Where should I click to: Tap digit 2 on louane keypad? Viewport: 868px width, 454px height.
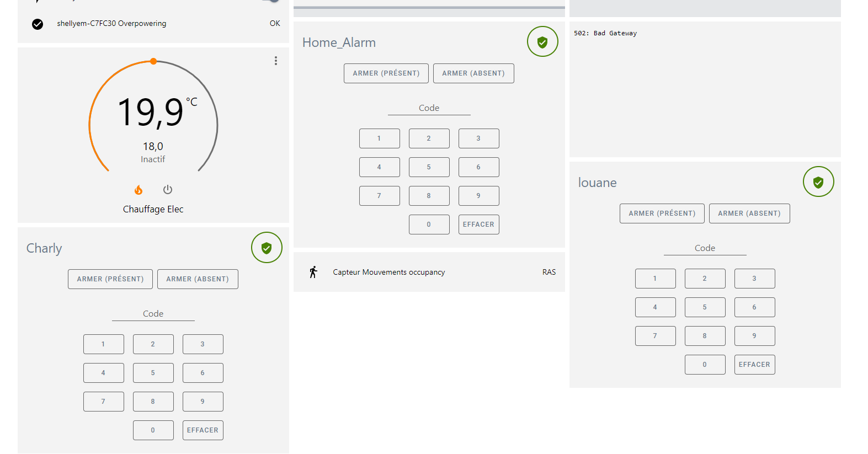(x=705, y=279)
